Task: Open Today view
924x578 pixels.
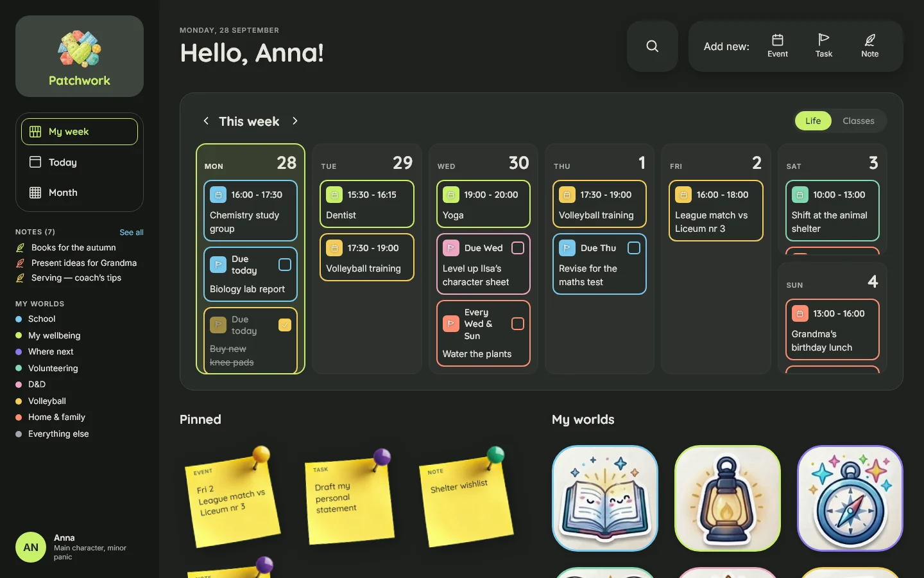Action: click(x=80, y=162)
